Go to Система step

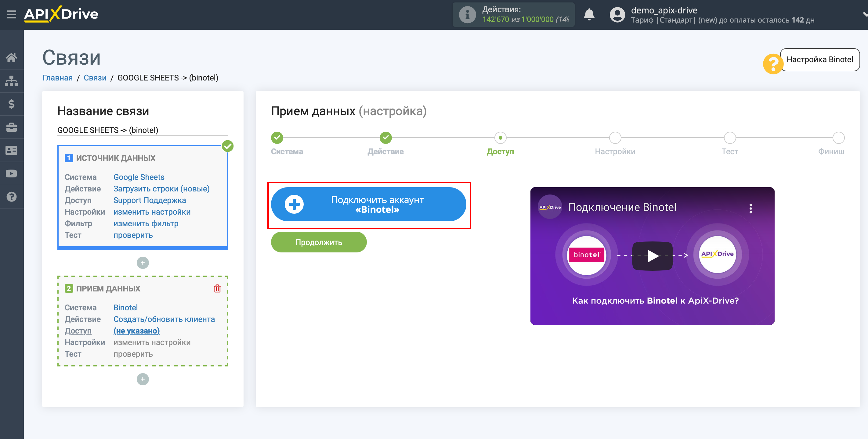(x=277, y=138)
